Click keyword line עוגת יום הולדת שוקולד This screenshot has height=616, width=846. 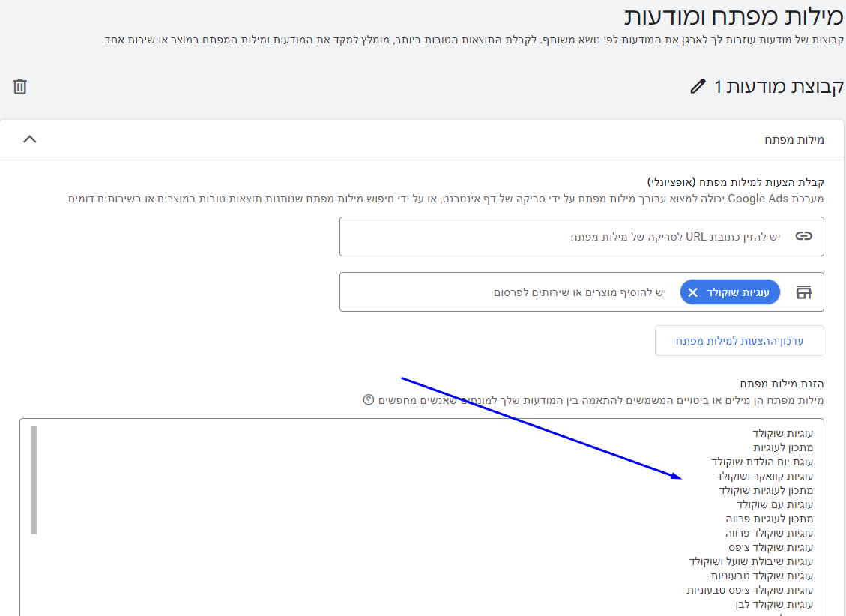click(x=762, y=462)
